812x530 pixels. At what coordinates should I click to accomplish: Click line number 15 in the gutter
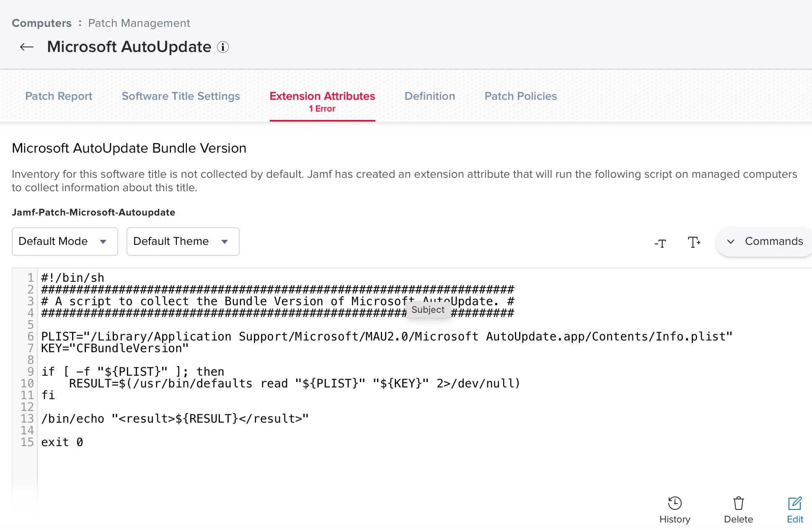pyautogui.click(x=27, y=442)
